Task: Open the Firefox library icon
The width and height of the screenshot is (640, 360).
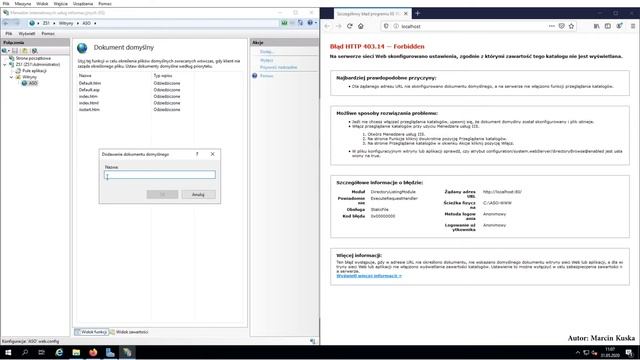Action: [x=597, y=26]
